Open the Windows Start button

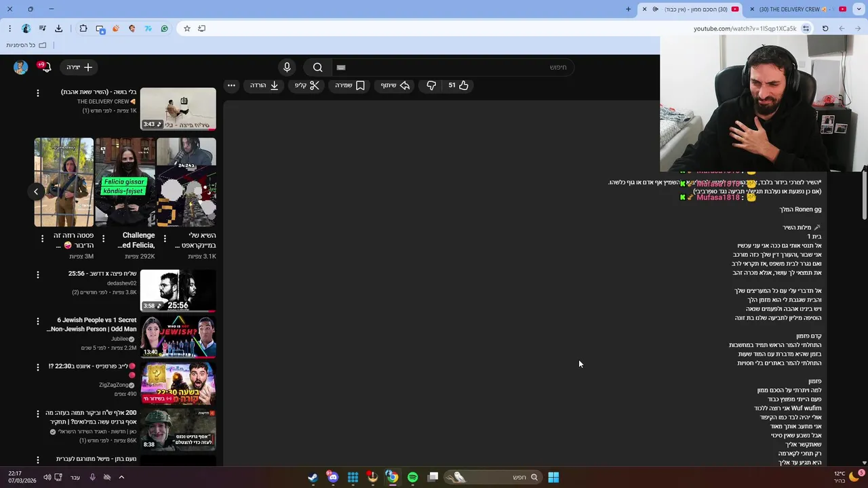[553, 477]
